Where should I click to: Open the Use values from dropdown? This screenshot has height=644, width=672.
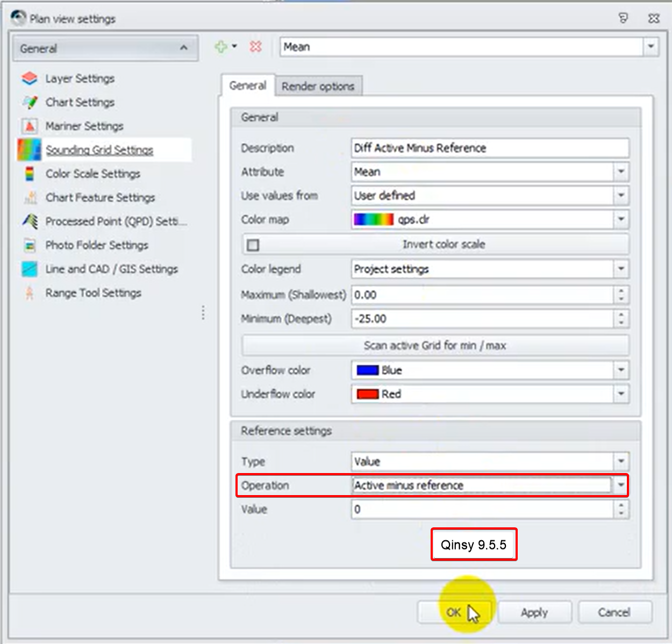(621, 196)
